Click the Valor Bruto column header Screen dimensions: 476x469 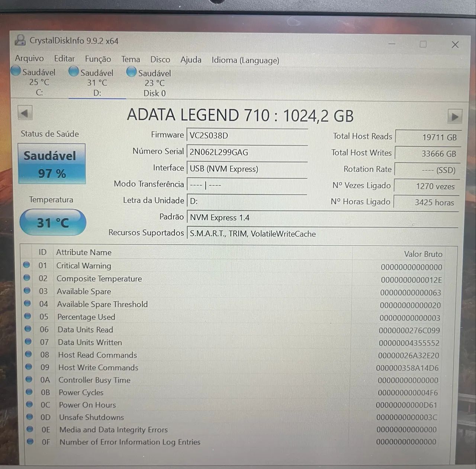(423, 254)
